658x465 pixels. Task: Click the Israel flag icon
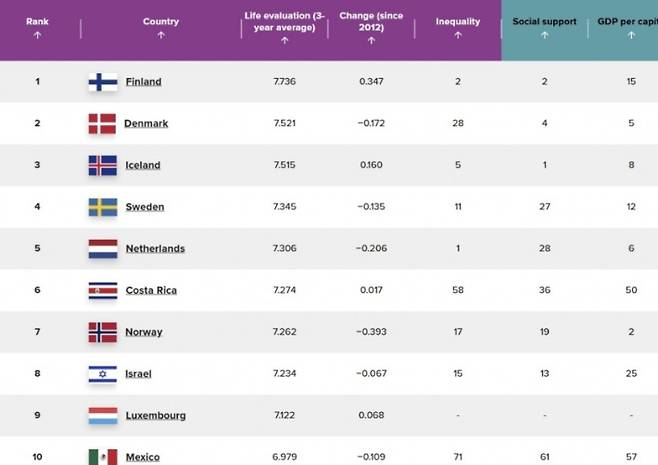pyautogui.click(x=102, y=374)
